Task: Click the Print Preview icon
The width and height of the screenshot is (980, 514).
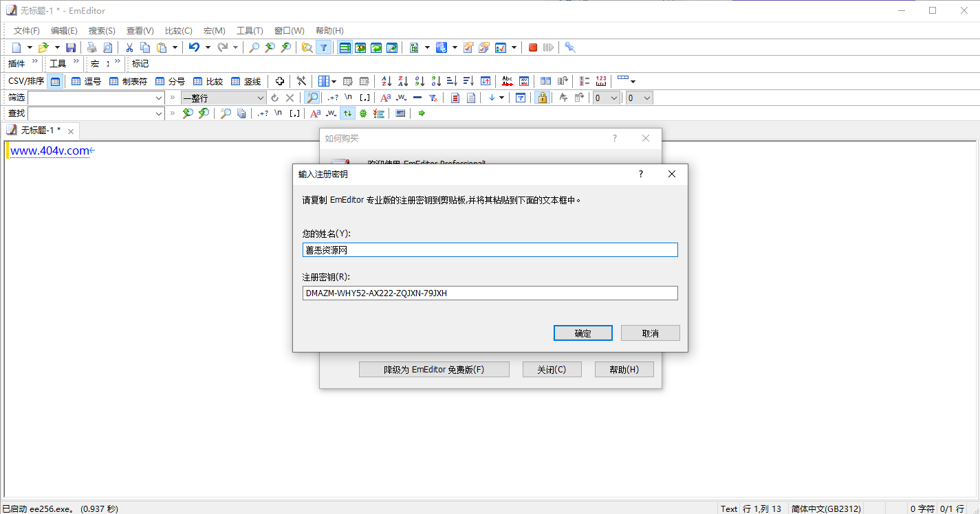Action: [x=108, y=47]
